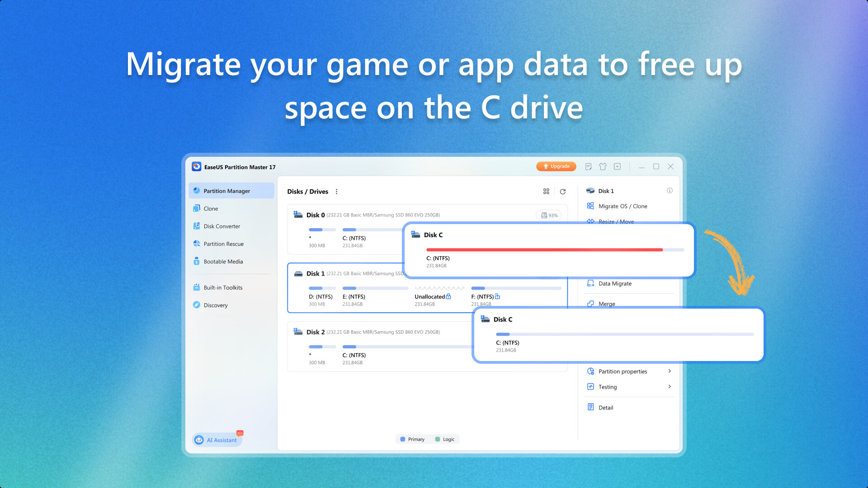This screenshot has height=488, width=868.
Task: Click the Migrate OS / Clone icon
Action: (590, 206)
